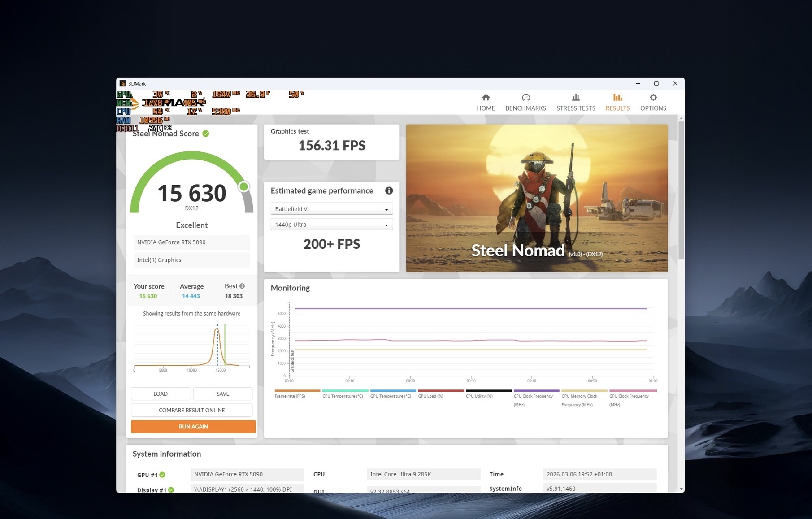The width and height of the screenshot is (812, 519).
Task: Click the Steel Nomad benchmark artwork
Action: click(x=537, y=198)
